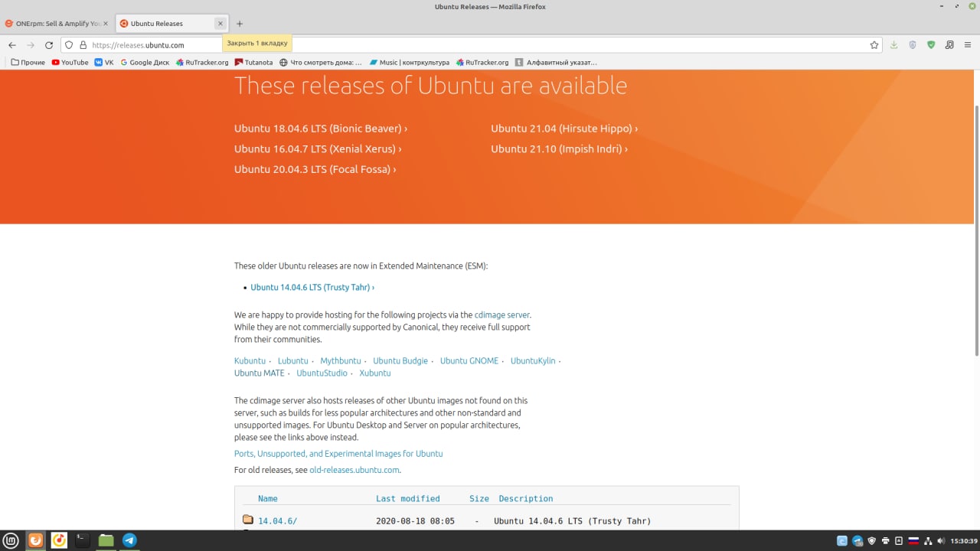Launch the music player from the taskbar
This screenshot has height=551, width=980.
coord(59,540)
